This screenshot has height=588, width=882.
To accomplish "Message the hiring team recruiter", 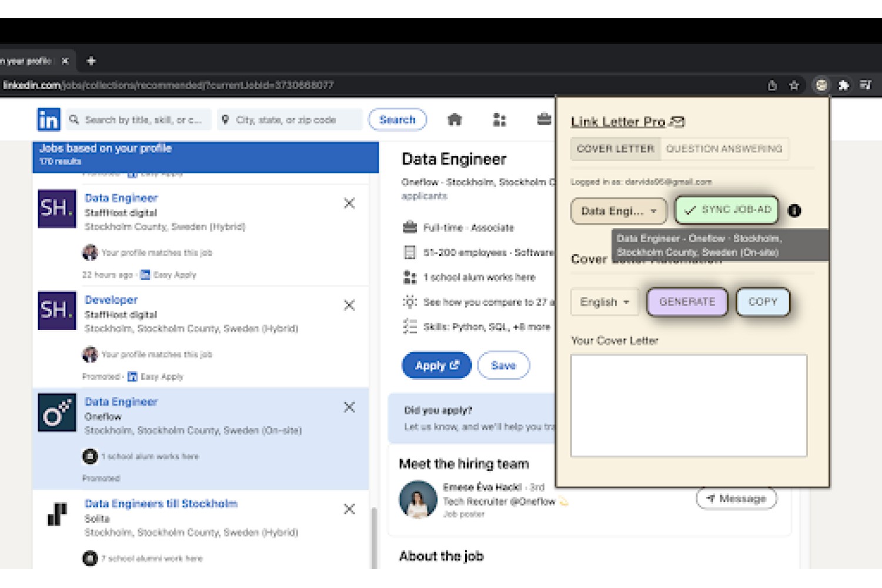I will pos(737,499).
